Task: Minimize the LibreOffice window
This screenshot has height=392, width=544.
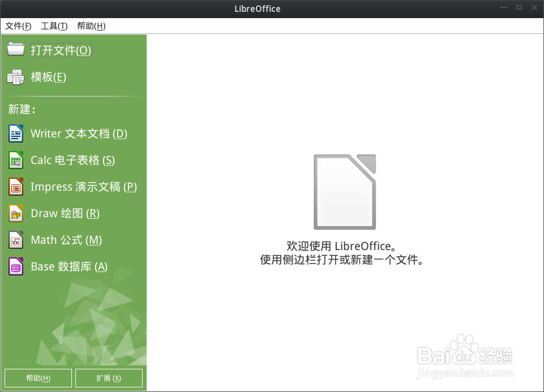Action: point(504,7)
